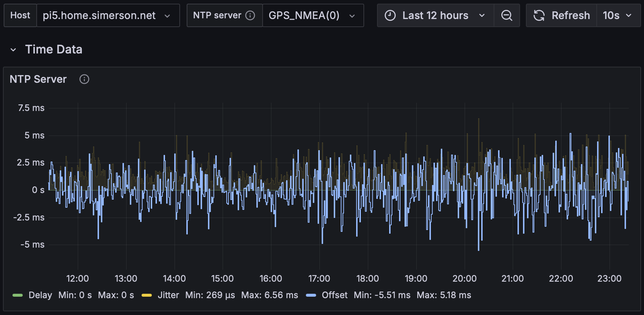Collapse the Time Data row chevron

coord(13,50)
